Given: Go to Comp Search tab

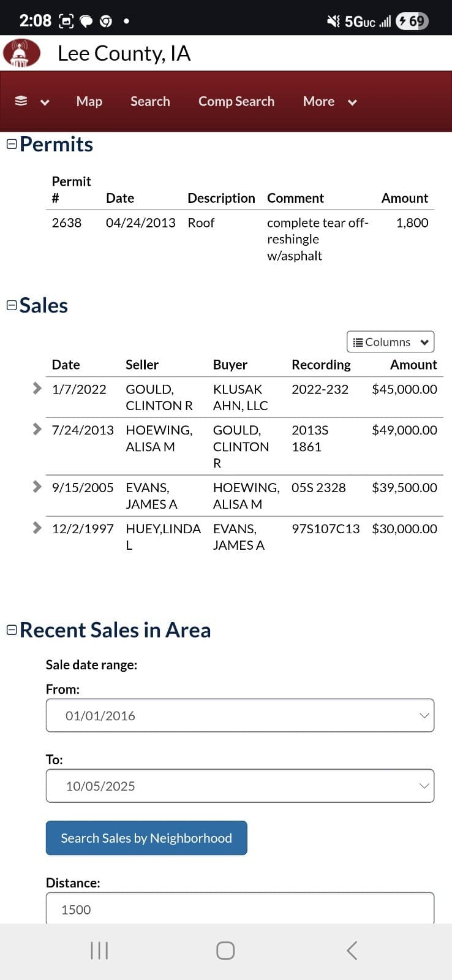Looking at the screenshot, I should pyautogui.click(x=236, y=102).
